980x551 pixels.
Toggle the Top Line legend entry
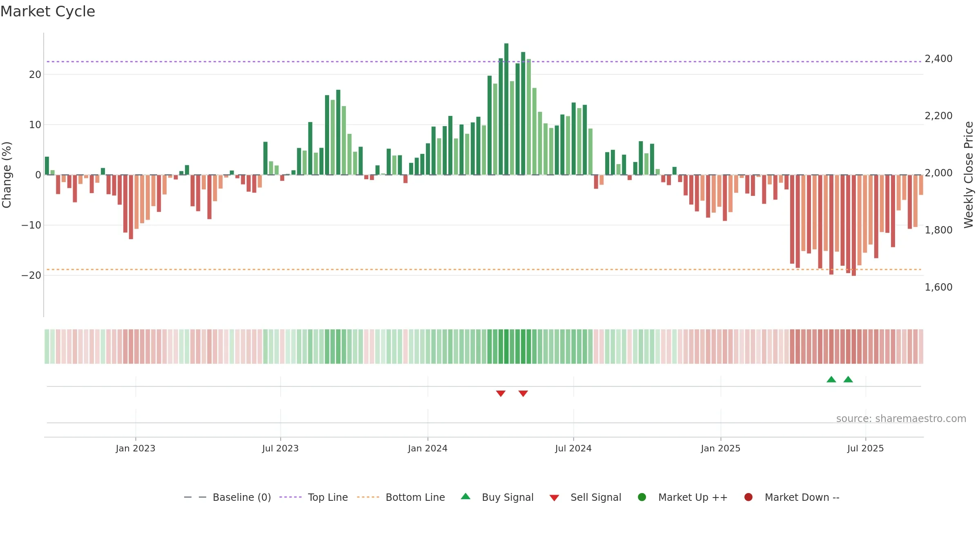(x=314, y=497)
